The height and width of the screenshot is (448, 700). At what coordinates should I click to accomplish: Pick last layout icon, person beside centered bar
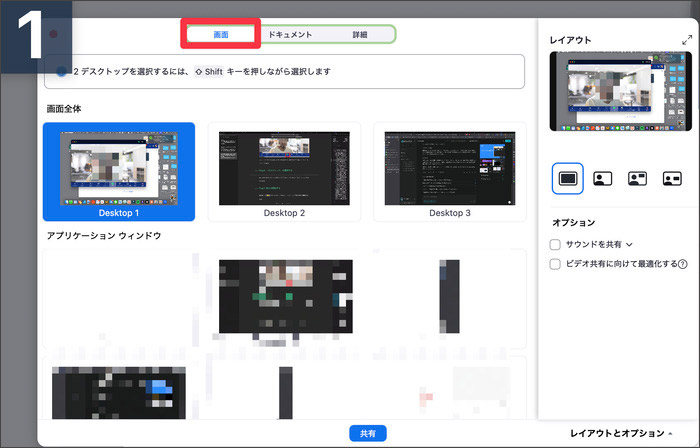tap(672, 178)
